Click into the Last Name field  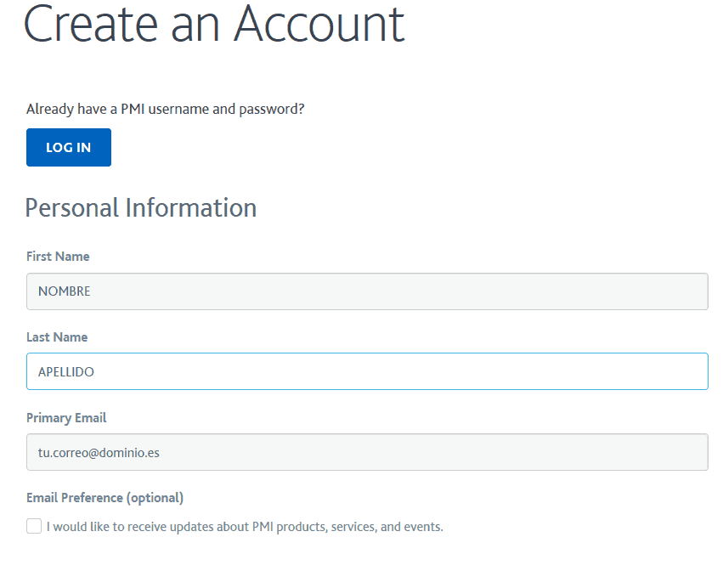coord(367,371)
